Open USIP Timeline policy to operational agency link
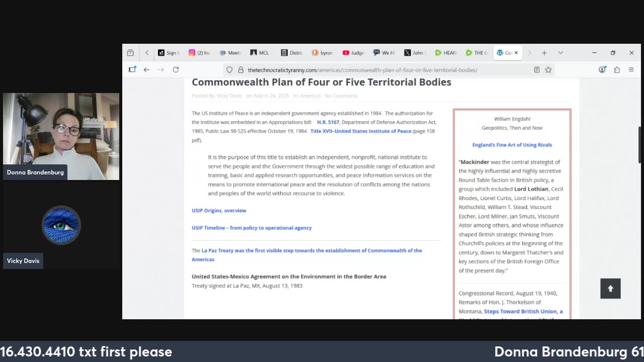This screenshot has width=644, height=362. coord(252,228)
